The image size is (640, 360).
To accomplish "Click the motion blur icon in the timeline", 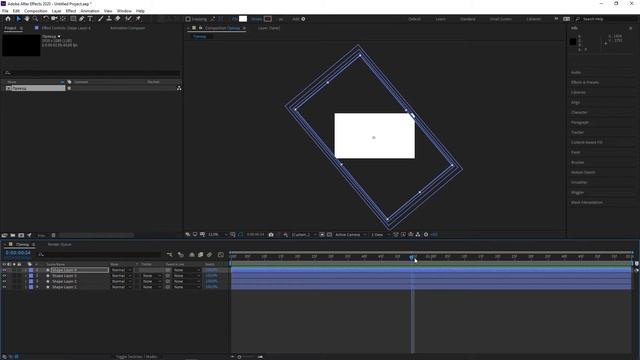I will coord(209,255).
